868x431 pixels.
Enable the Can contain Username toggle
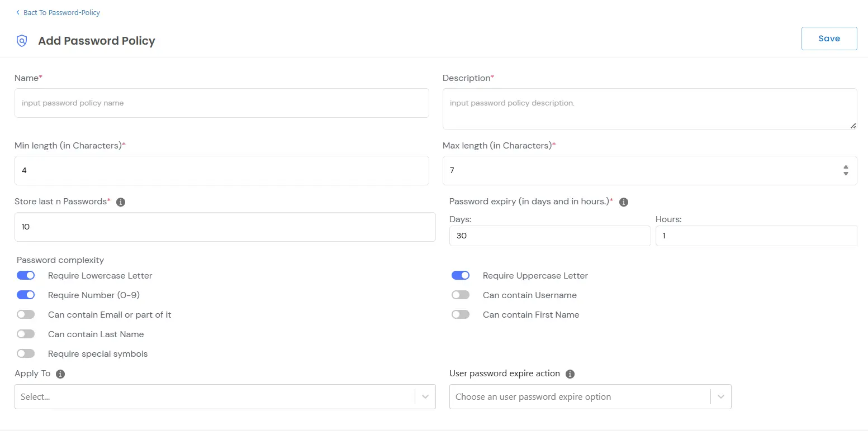click(x=461, y=294)
